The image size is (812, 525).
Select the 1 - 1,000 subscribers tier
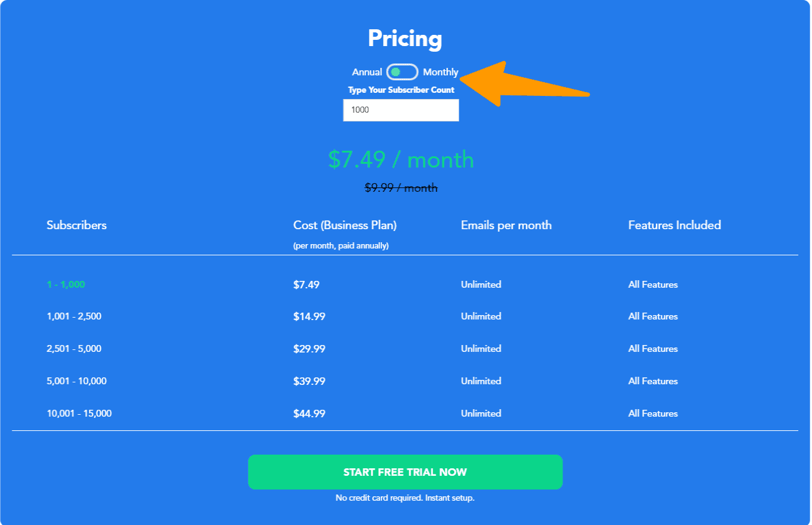pos(66,285)
